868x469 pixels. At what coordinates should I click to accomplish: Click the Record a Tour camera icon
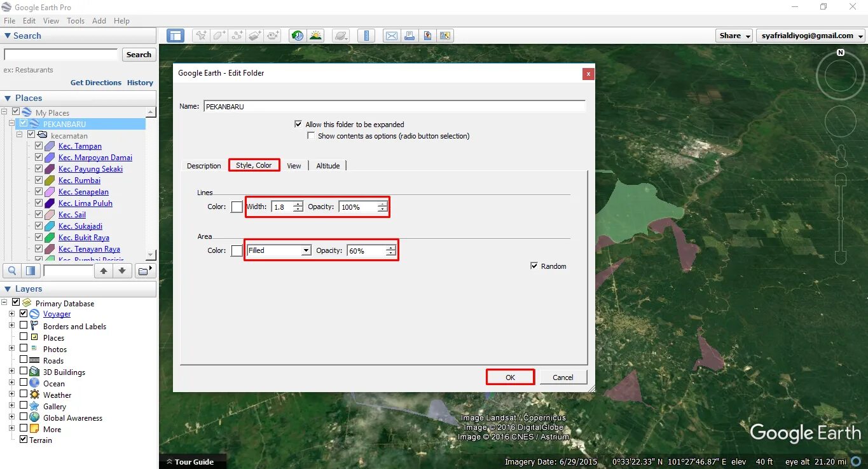point(273,36)
